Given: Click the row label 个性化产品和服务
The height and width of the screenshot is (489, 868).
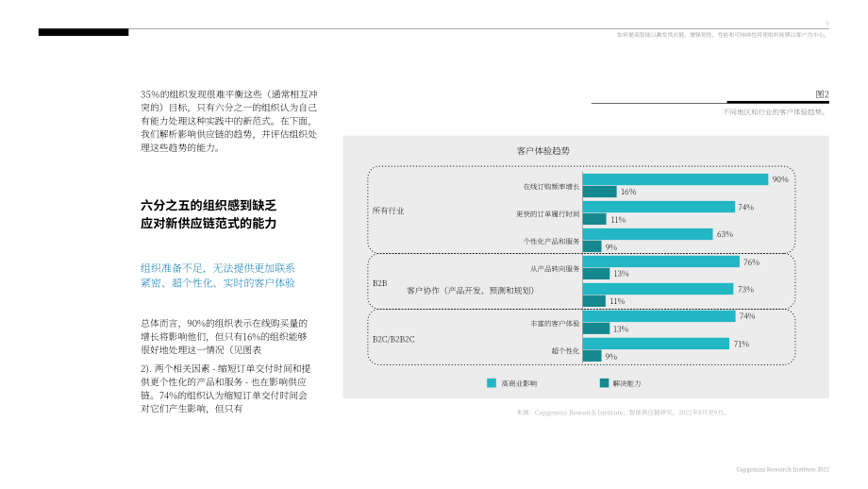Looking at the screenshot, I should tap(551, 242).
